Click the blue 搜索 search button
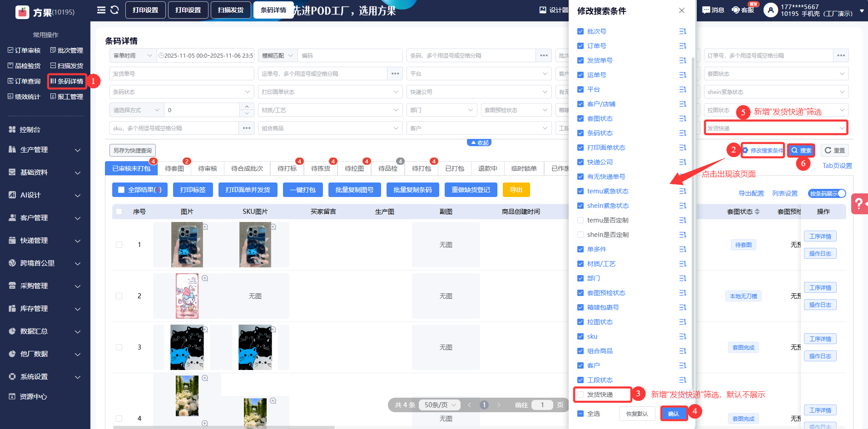Screen dimensions: 868x429 (x=801, y=150)
